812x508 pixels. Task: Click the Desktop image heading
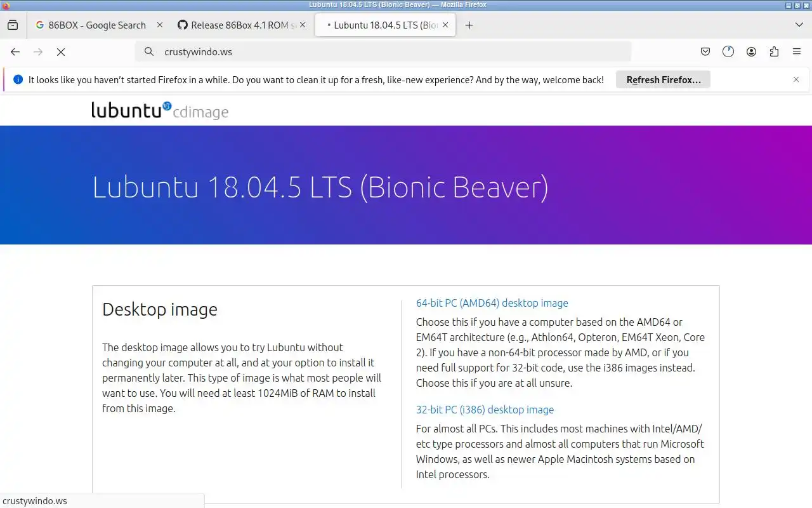pos(160,309)
